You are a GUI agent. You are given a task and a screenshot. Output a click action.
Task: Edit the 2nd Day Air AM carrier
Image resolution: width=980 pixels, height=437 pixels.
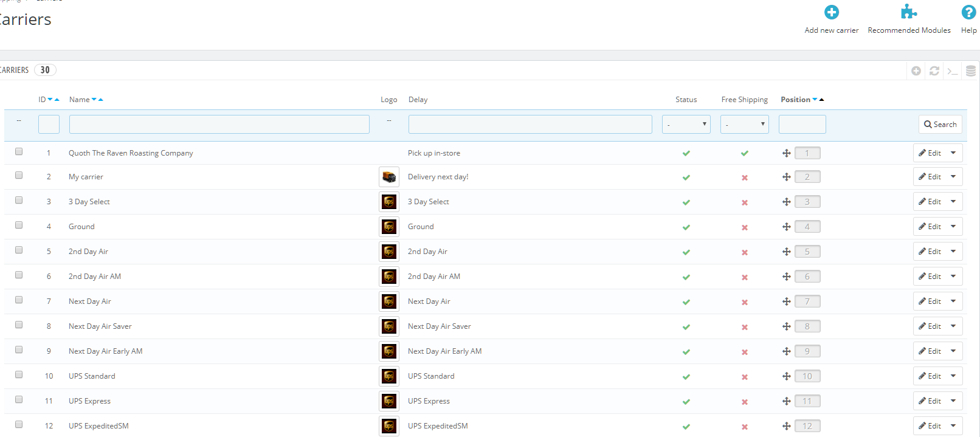coord(930,277)
